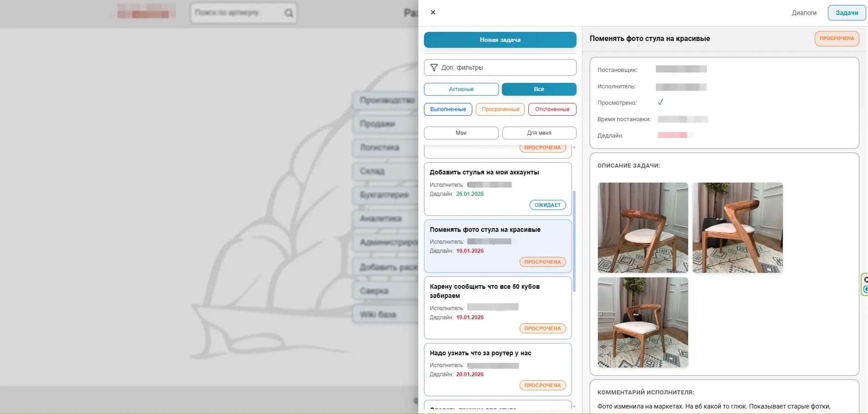This screenshot has height=414, width=868.
Task: Open the first chair photo thumbnail
Action: tap(643, 228)
